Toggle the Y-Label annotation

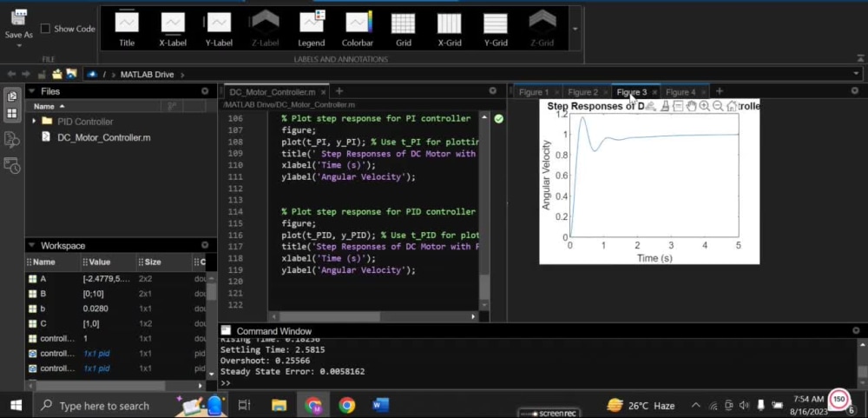(219, 28)
